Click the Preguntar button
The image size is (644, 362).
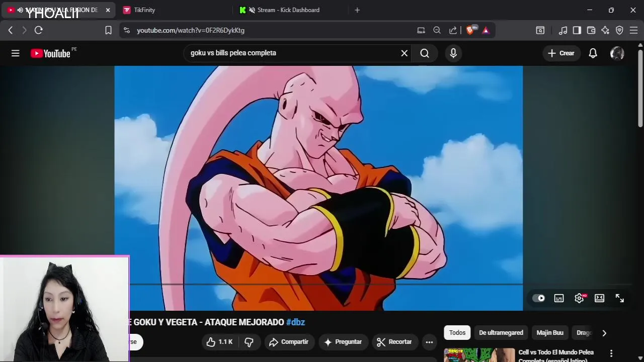343,342
